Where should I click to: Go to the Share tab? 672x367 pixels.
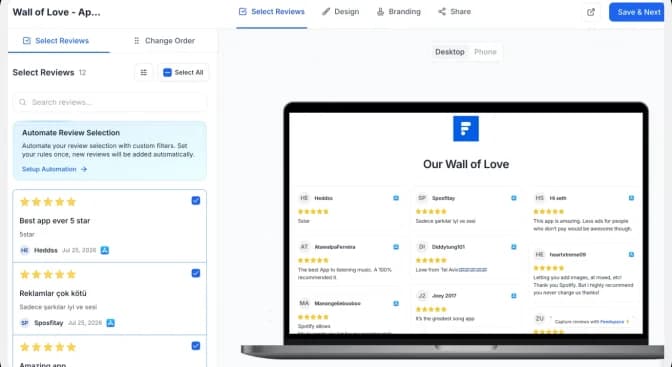tap(454, 12)
